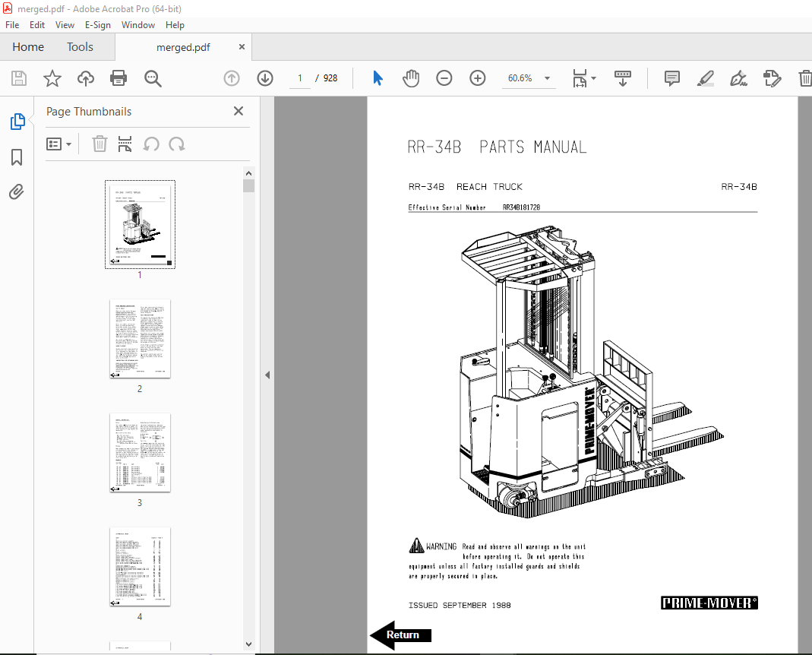
Task: Toggle the Bookmarks side panel
Action: point(17,157)
